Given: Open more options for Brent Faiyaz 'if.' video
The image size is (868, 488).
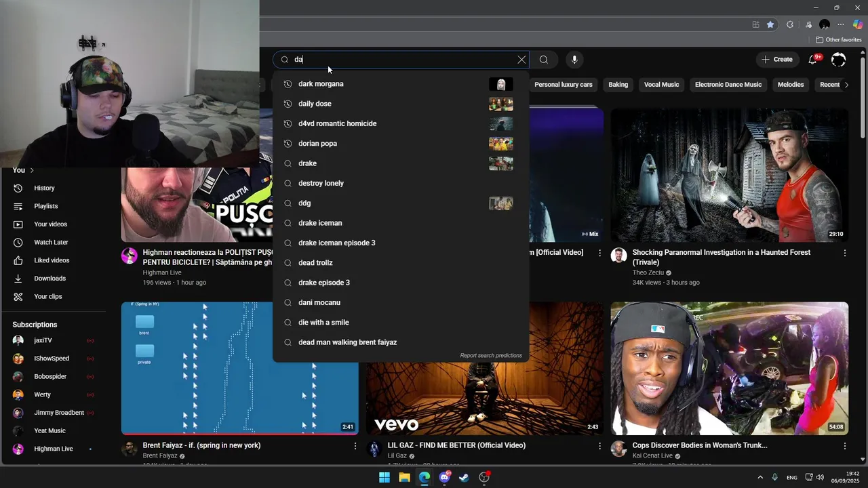Looking at the screenshot, I should click(x=355, y=446).
